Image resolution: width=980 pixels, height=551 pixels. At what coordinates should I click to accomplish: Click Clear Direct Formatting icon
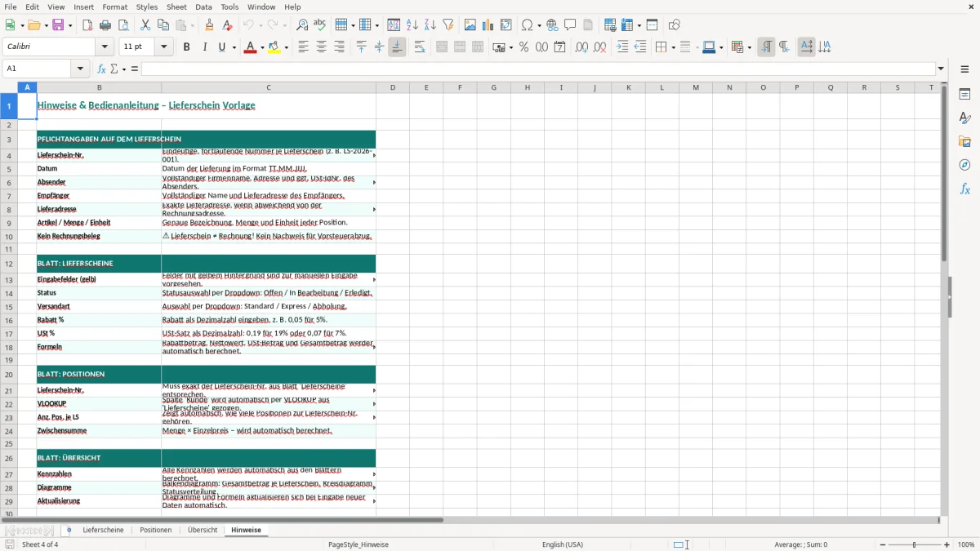226,25
